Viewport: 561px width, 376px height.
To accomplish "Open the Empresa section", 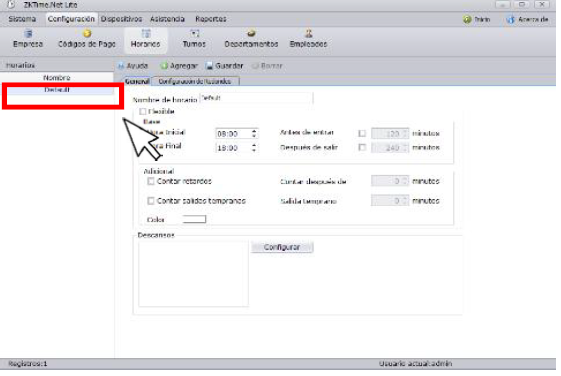I will [28, 39].
